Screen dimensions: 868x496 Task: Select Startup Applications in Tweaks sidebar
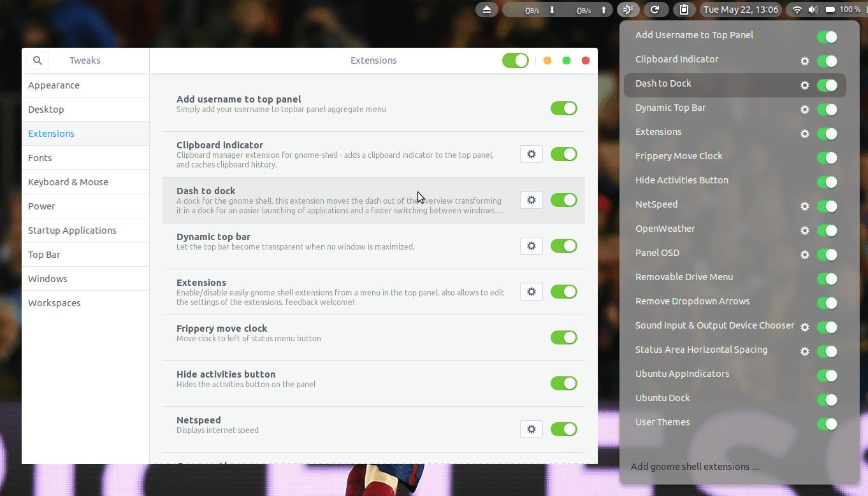85,230
